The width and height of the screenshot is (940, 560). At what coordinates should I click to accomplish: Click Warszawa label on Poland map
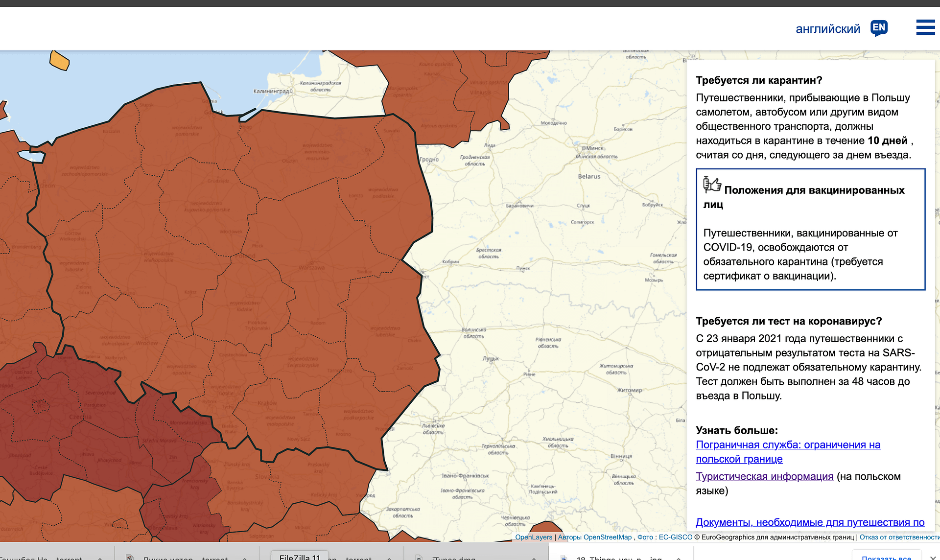[311, 267]
